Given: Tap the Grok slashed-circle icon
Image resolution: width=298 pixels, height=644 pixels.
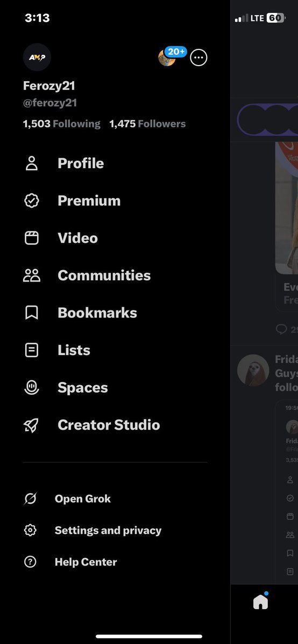Looking at the screenshot, I should pyautogui.click(x=30, y=499).
